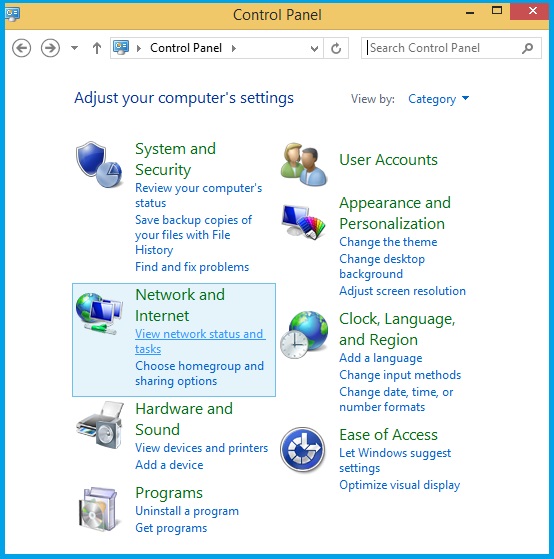Open Save backup copies with File History
The image size is (554, 559).
194,235
